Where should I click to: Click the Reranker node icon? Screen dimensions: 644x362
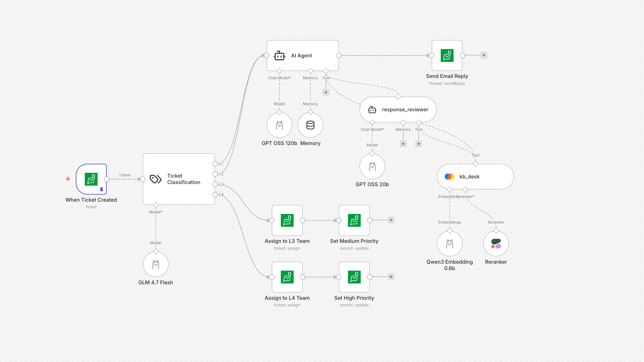(x=496, y=243)
